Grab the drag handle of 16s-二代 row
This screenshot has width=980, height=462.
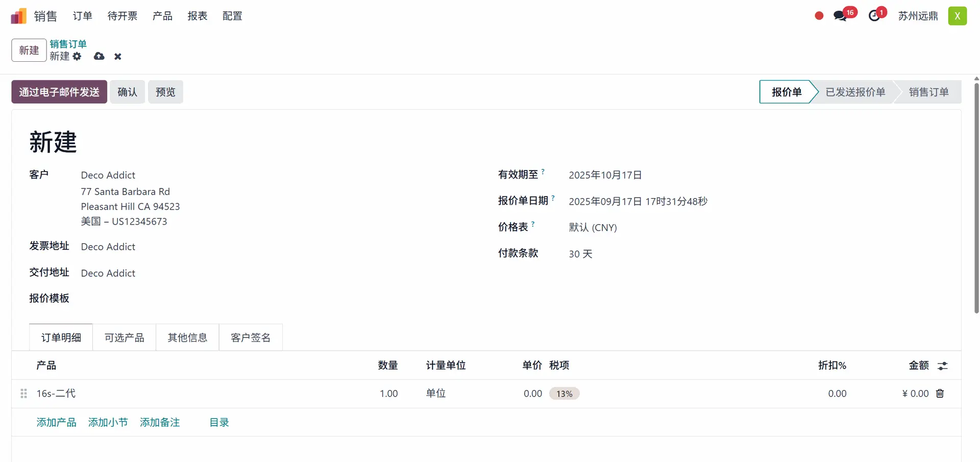pyautogui.click(x=23, y=394)
